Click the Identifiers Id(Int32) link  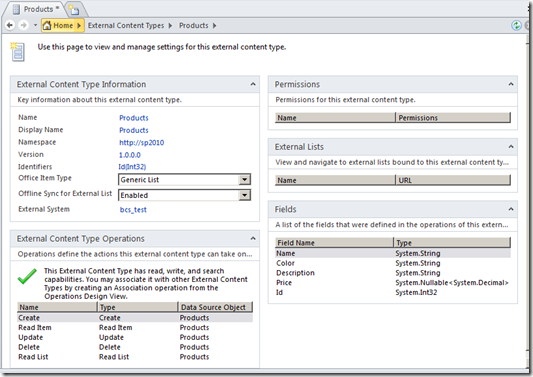click(132, 167)
